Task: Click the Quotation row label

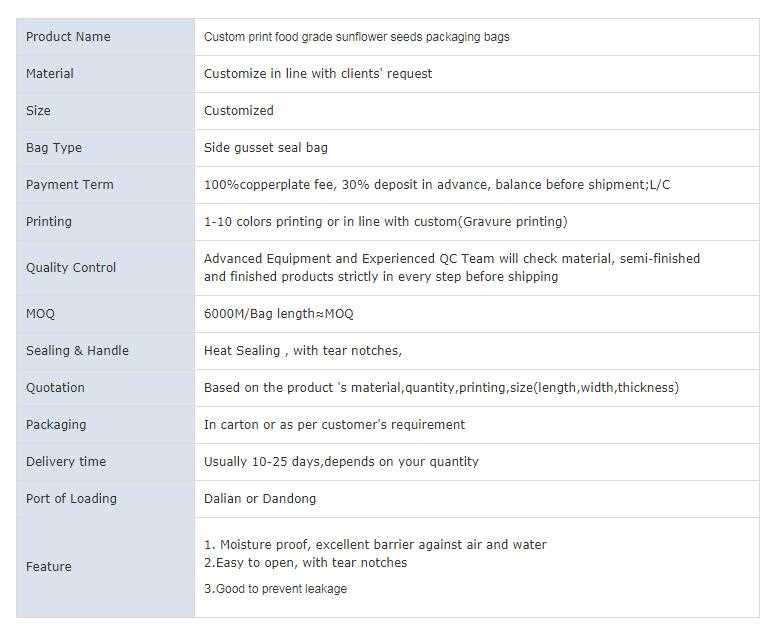Action: (55, 388)
